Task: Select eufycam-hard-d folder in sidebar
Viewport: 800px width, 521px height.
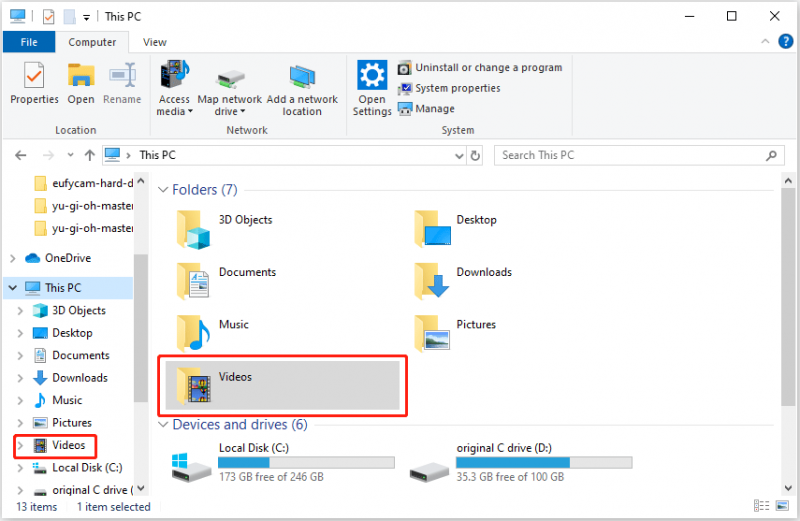Action: tap(83, 183)
